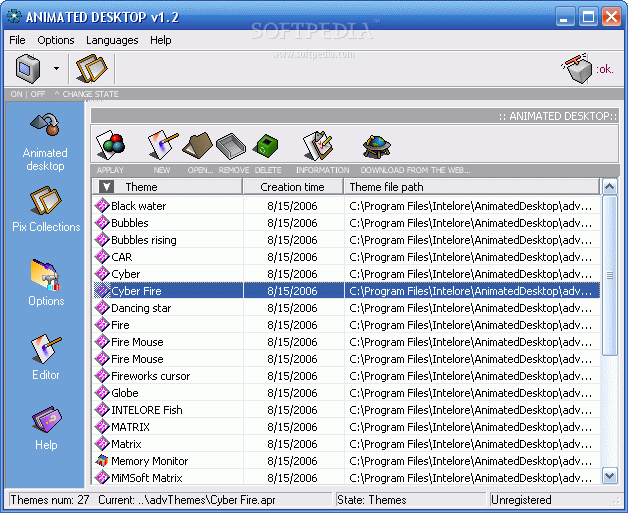The image size is (628, 513).
Task: Click scrollbar up arrow of theme list
Action: tap(610, 187)
